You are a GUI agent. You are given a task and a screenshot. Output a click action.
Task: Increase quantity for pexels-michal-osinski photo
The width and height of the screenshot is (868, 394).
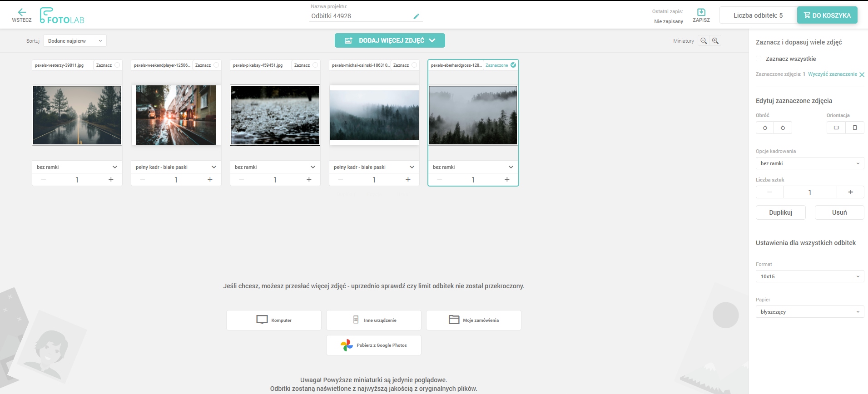click(x=408, y=179)
